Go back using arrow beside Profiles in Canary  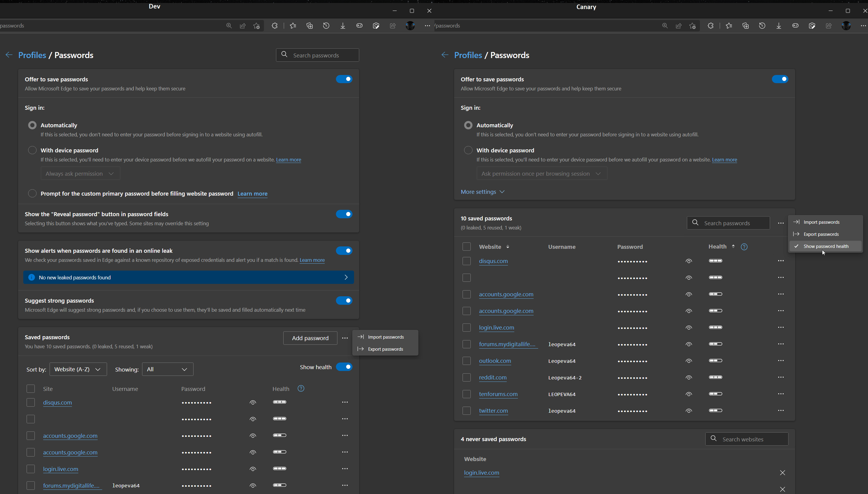[445, 55]
